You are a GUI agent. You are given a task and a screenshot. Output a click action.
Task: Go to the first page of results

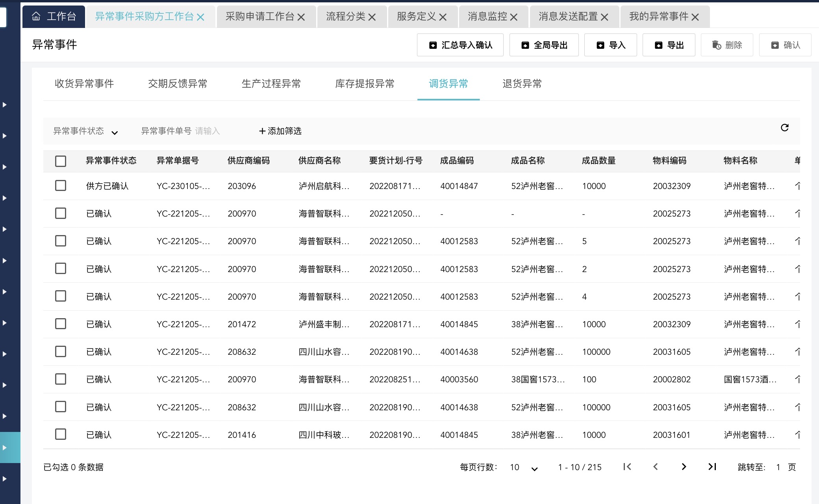pyautogui.click(x=627, y=467)
